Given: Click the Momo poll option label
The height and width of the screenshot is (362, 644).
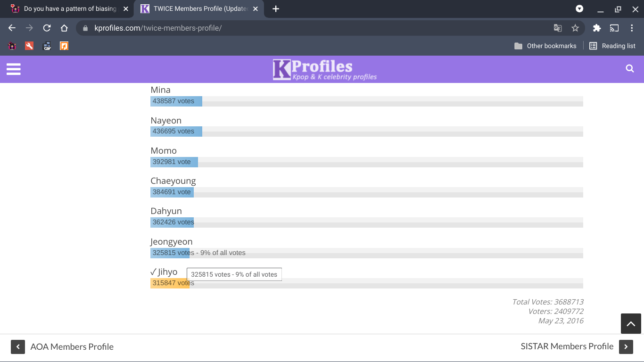Looking at the screenshot, I should [164, 151].
